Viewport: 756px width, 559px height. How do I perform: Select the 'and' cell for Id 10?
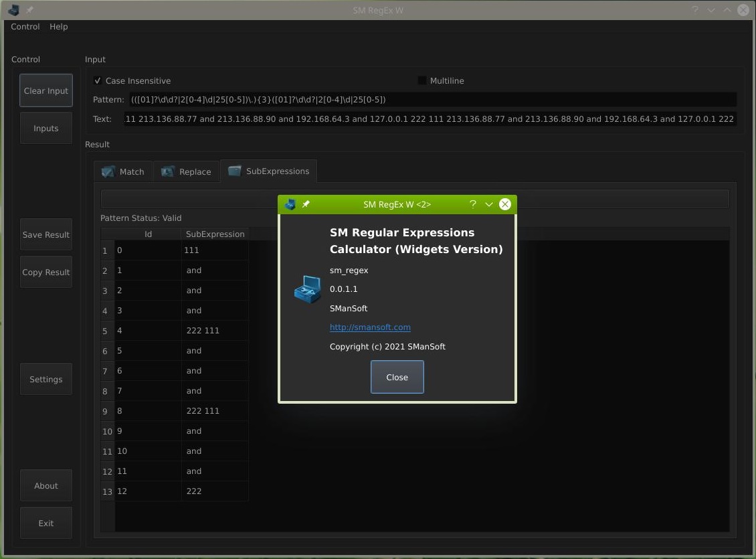coord(215,451)
